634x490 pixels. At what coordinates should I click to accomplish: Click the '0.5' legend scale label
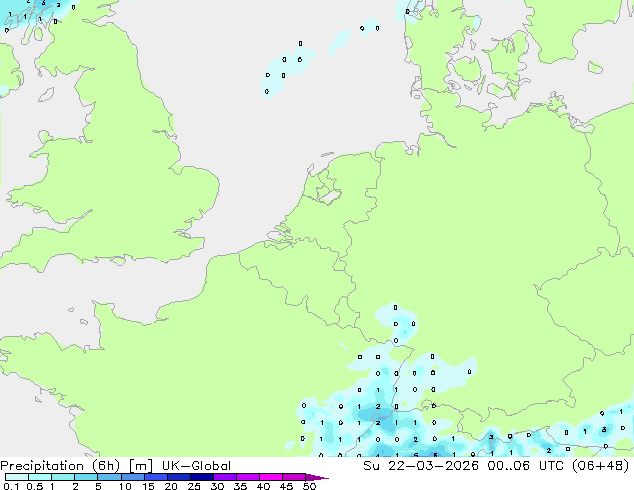click(34, 486)
